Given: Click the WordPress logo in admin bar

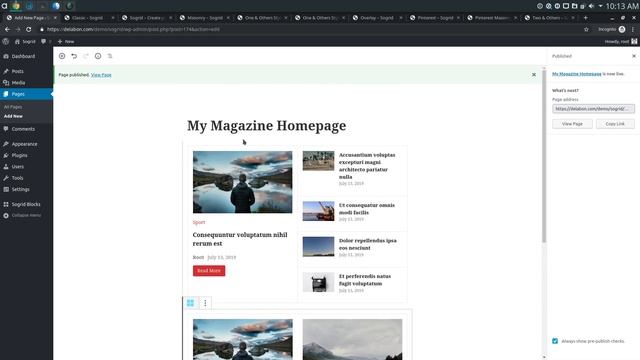Looking at the screenshot, I should coord(6,41).
